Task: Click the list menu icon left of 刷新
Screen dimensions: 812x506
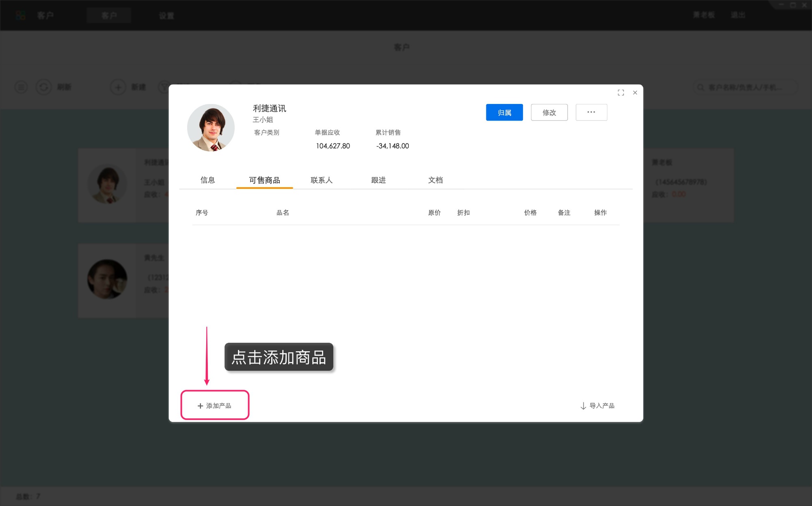Action: click(21, 87)
